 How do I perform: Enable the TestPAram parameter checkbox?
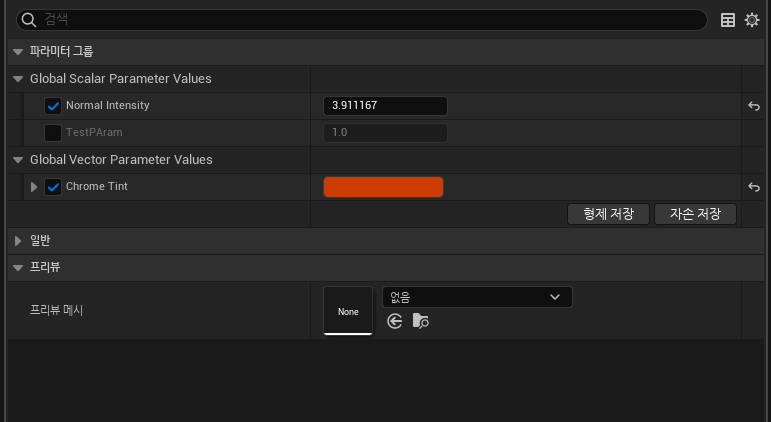point(53,132)
